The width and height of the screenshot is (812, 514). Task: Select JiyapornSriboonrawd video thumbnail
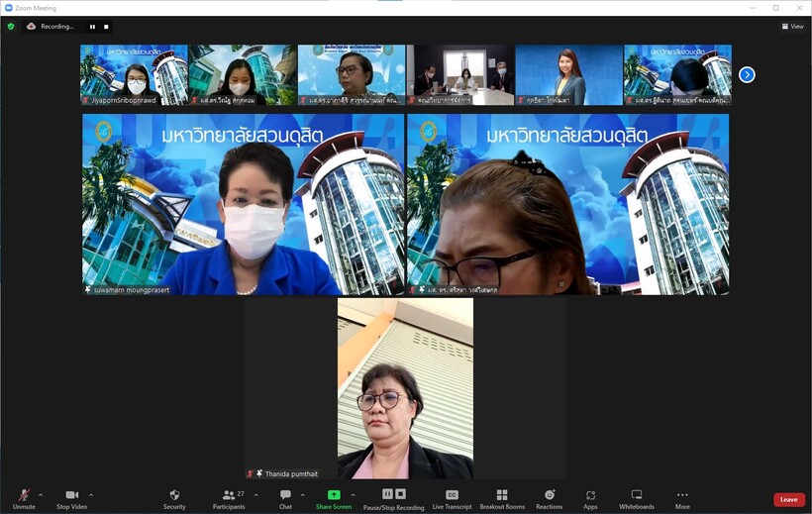[x=134, y=74]
